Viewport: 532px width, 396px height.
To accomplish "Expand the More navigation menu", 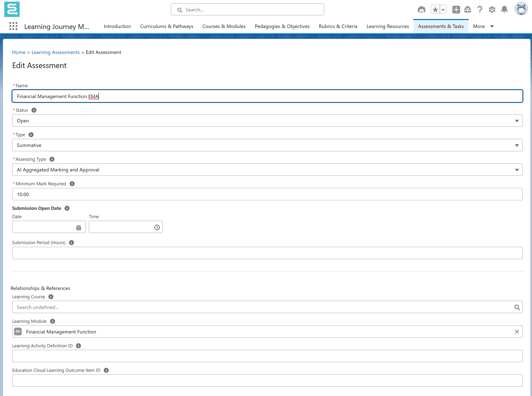I will tap(483, 26).
